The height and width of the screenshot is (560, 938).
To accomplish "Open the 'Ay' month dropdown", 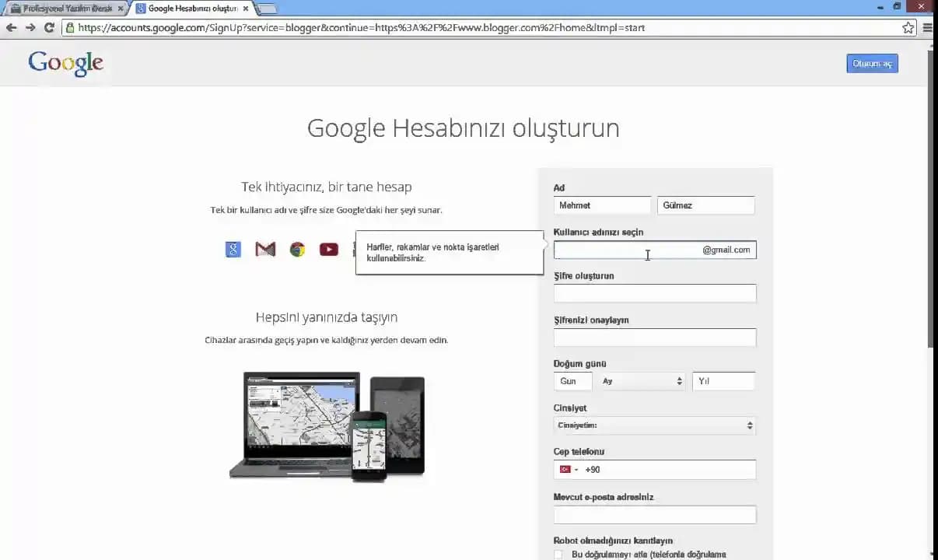I will point(641,381).
